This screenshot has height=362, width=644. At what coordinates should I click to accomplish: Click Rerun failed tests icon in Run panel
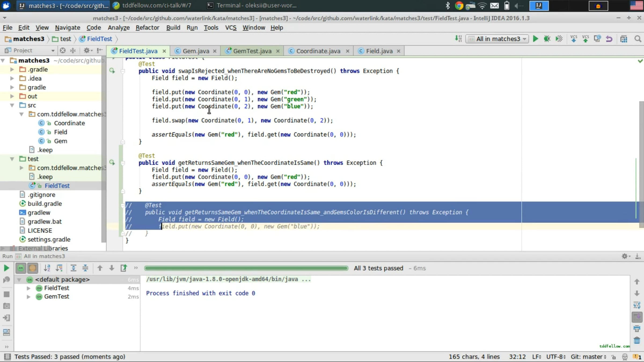coord(6,280)
